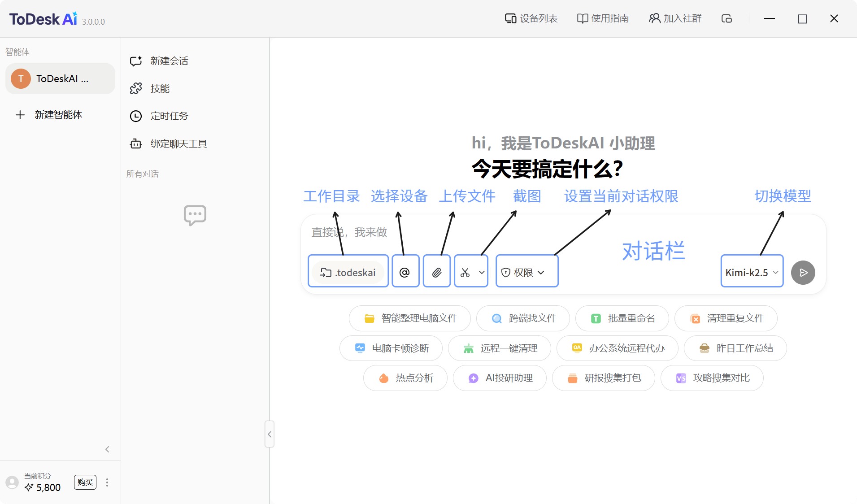The image size is (857, 504).
Task: Minimize the ToDesk AI window
Action: pyautogui.click(x=770, y=18)
